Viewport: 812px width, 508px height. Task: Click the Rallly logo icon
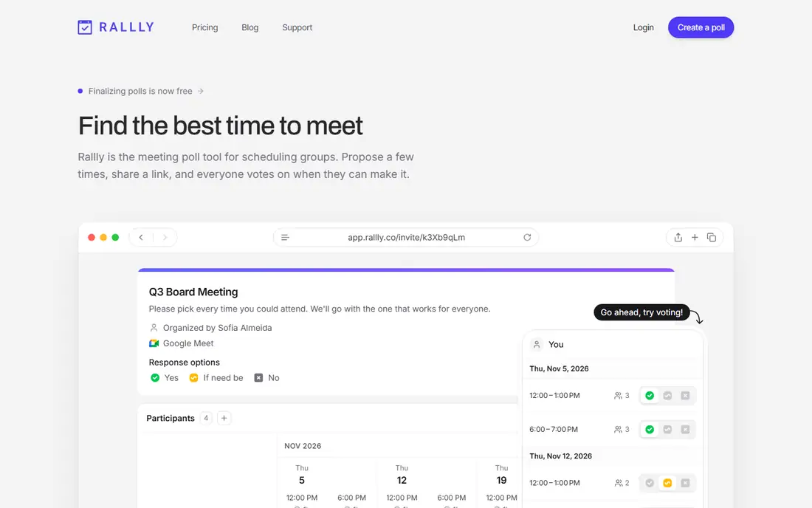(x=85, y=27)
